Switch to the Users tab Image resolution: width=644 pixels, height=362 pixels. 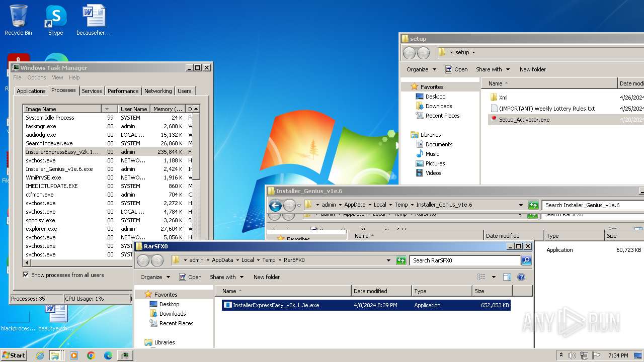point(184,91)
